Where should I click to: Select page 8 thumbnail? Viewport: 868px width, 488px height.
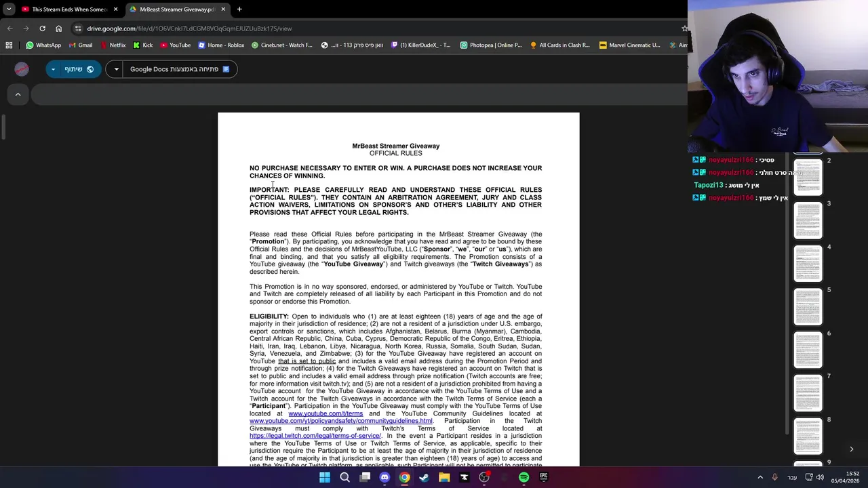(x=808, y=436)
